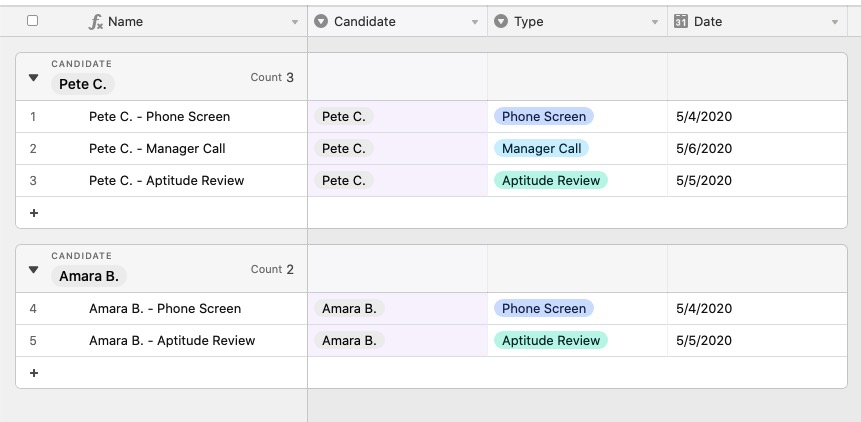This screenshot has width=861, height=422.
Task: Click the green Aptitude Review tag in row 5
Action: pos(551,340)
